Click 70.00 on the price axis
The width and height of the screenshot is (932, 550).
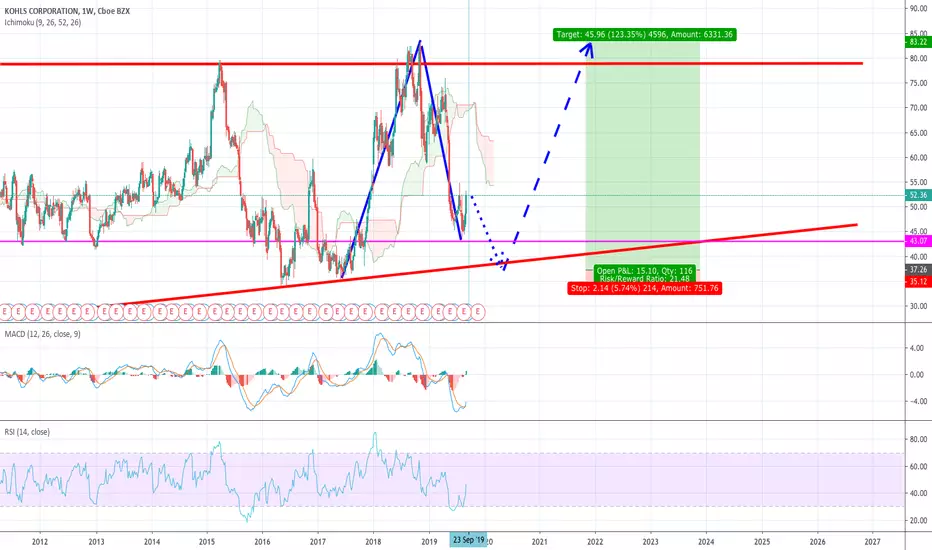[918, 108]
